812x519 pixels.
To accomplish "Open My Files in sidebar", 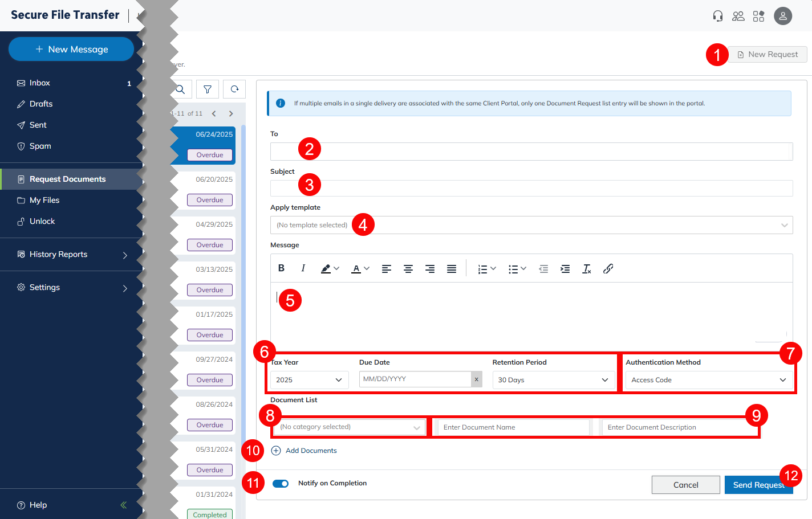I will click(44, 201).
